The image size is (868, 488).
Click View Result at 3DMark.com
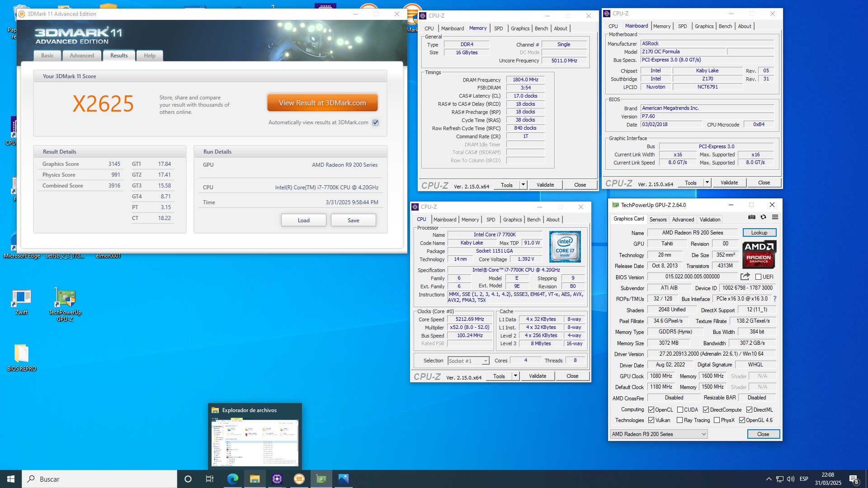(x=322, y=103)
